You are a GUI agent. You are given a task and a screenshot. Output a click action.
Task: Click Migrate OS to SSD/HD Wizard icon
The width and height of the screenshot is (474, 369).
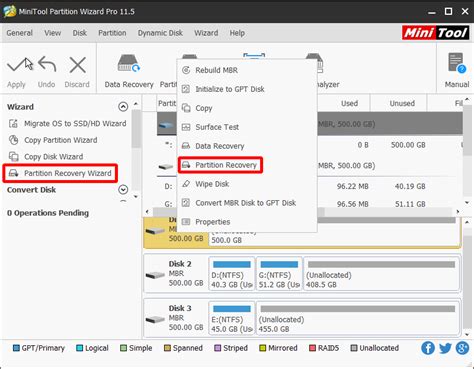[x=13, y=123]
